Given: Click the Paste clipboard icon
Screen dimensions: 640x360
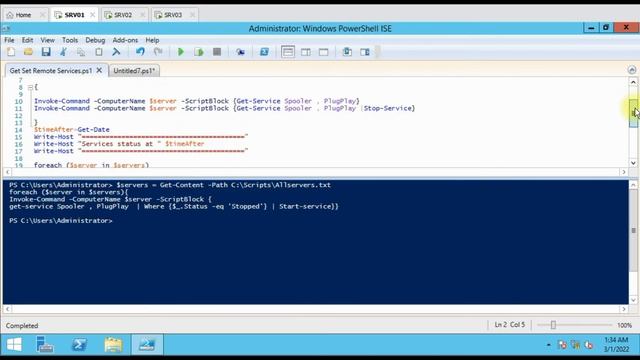Looking at the screenshot, I should pos(99,52).
